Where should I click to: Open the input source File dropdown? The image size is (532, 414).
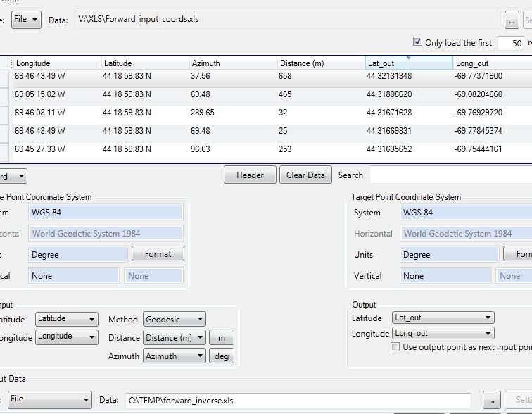26,19
